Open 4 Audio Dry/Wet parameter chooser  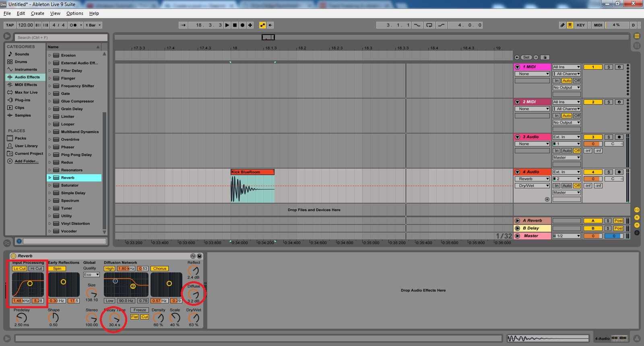(532, 186)
